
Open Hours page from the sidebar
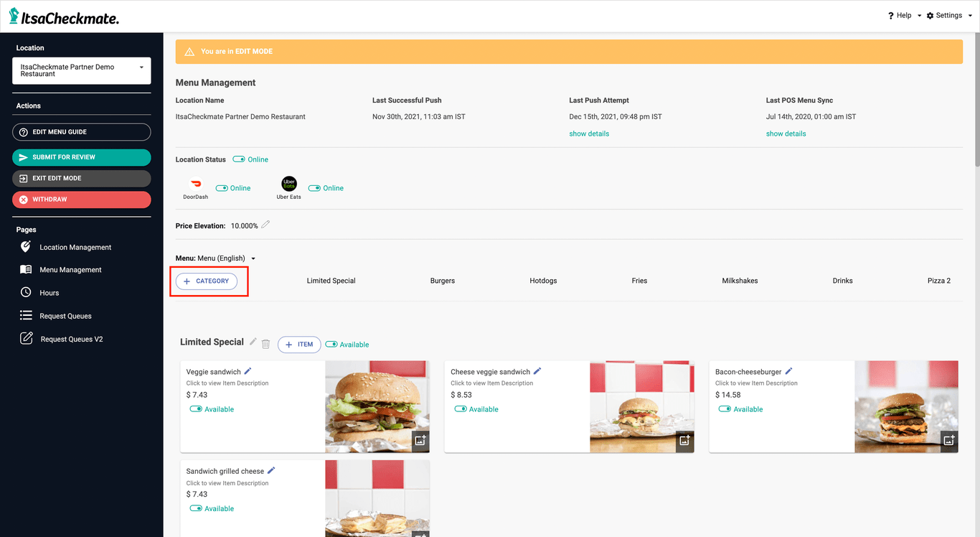pyautogui.click(x=49, y=293)
